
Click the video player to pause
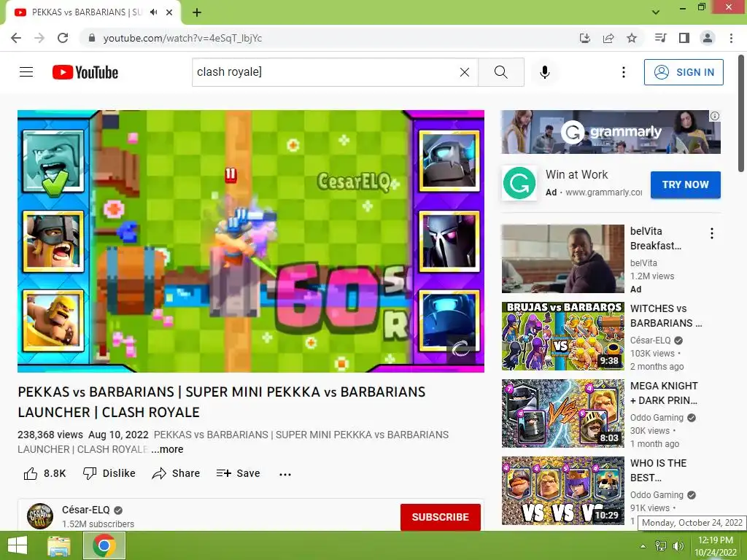(251, 241)
